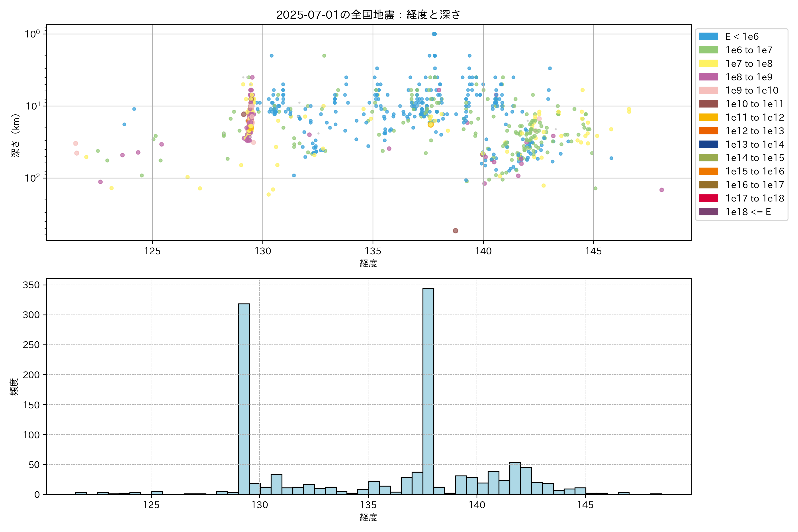Click the brown 1e10 to 1e11 swatch
This screenshot has width=798, height=532.
click(708, 104)
